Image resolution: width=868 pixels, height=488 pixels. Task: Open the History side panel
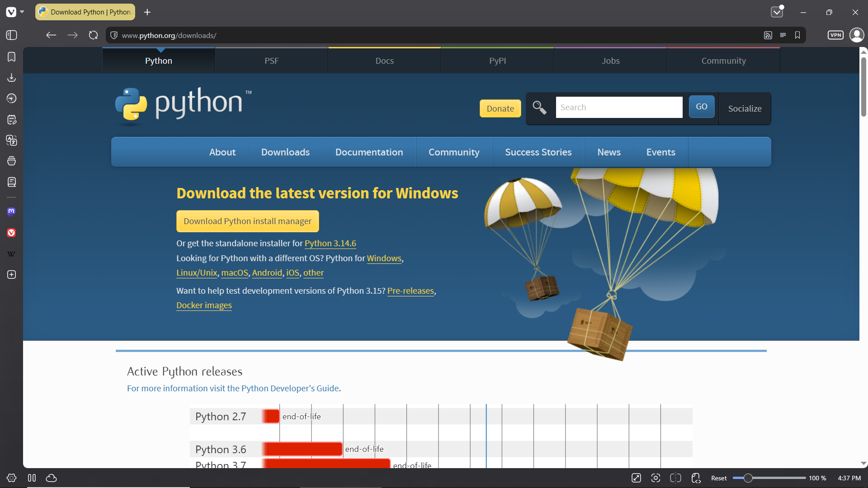click(12, 99)
